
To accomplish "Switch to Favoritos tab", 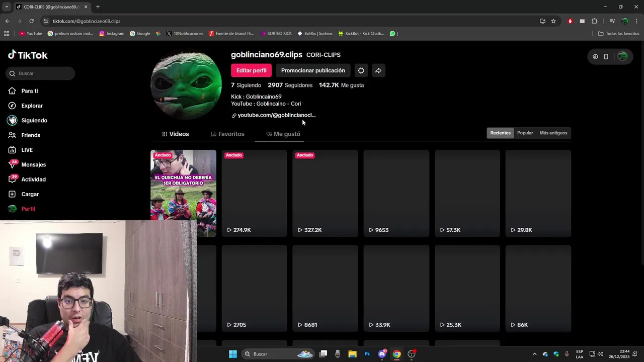I will coord(227,134).
